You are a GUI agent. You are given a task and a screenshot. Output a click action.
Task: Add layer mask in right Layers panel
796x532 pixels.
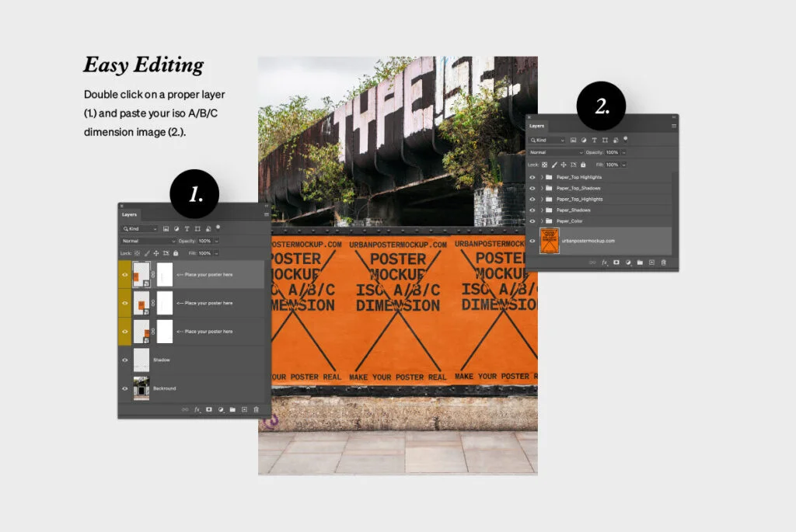click(616, 263)
